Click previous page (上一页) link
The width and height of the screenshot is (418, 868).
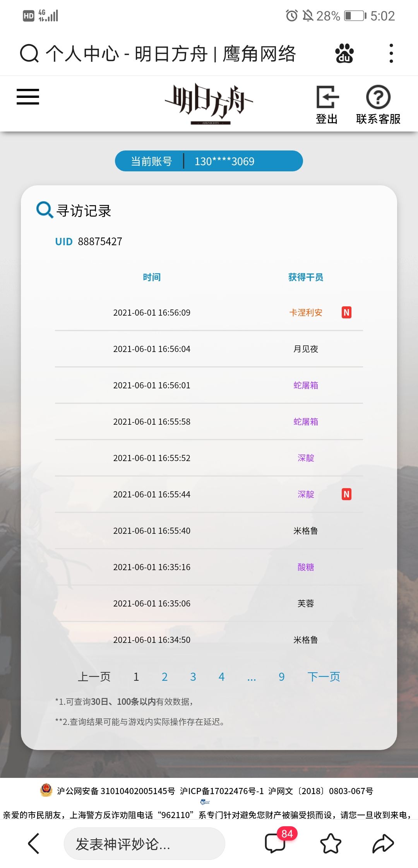point(94,677)
